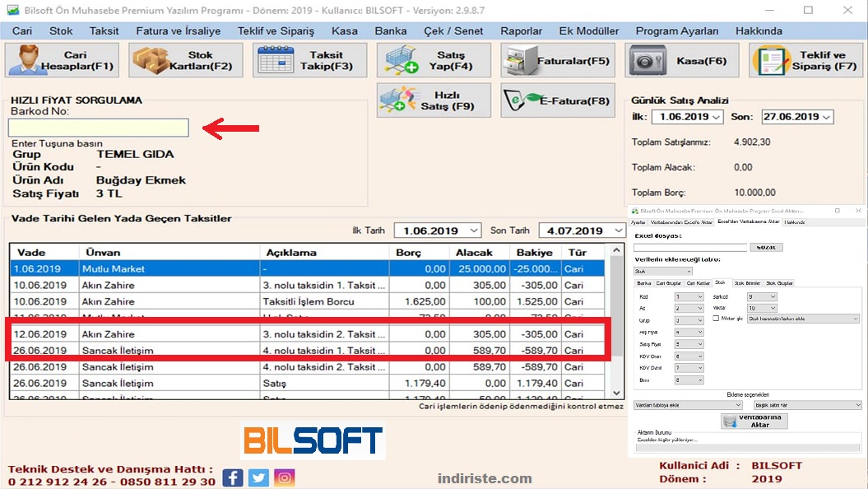The height and width of the screenshot is (489, 868).
Task: Open the Hakkında menu in main menu bar
Action: (x=759, y=31)
